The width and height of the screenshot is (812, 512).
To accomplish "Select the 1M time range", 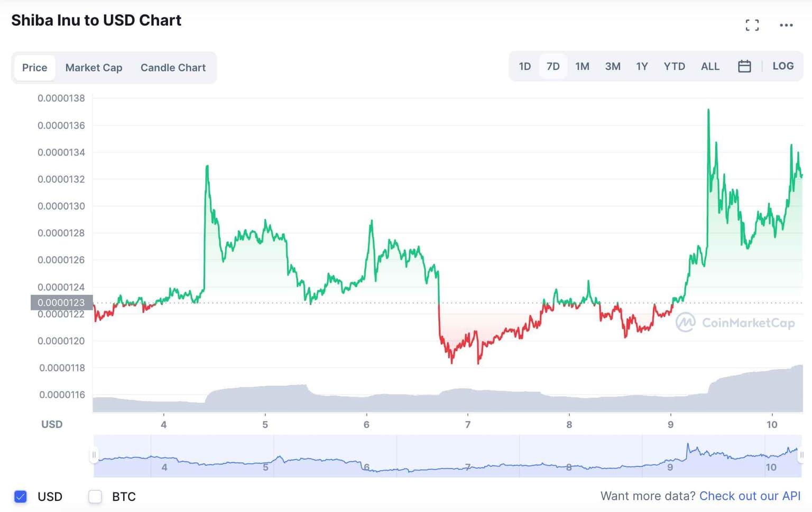I will (582, 66).
